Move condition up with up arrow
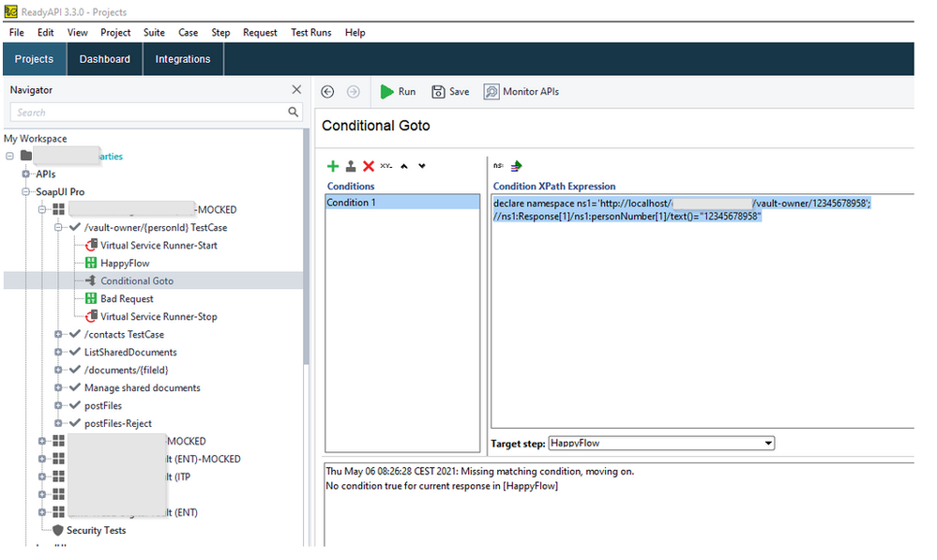This screenshot has width=937, height=560. (404, 166)
